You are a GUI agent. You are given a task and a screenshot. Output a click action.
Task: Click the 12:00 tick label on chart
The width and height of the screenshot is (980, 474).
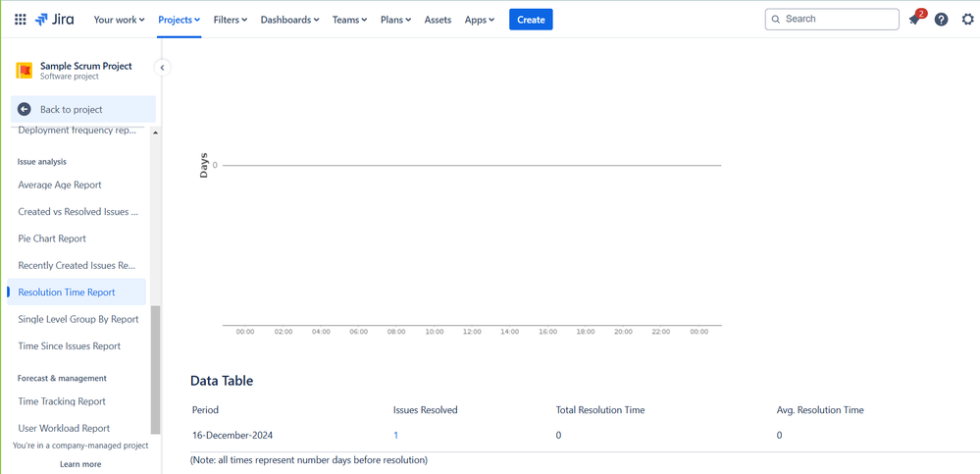472,332
